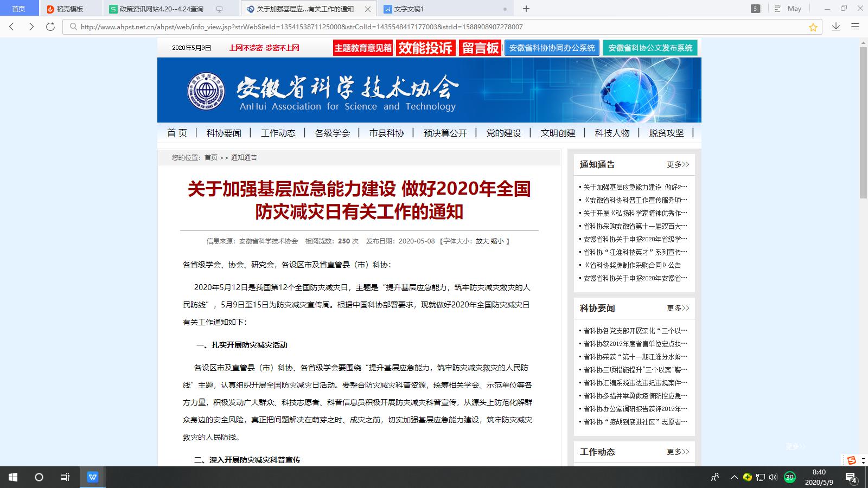Image resolution: width=868 pixels, height=488 pixels.
Task: Open the browser downloads icon
Action: (x=836, y=27)
